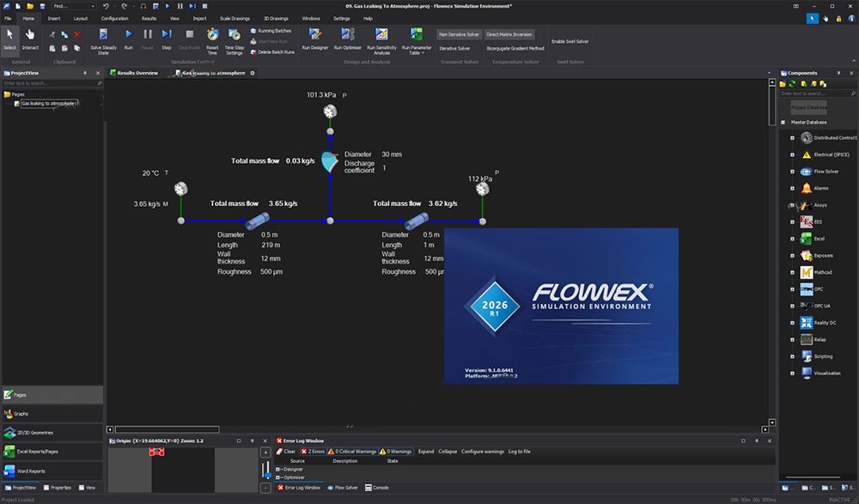This screenshot has width=859, height=504.
Task: Expand the Mathcad library node
Action: (792, 272)
